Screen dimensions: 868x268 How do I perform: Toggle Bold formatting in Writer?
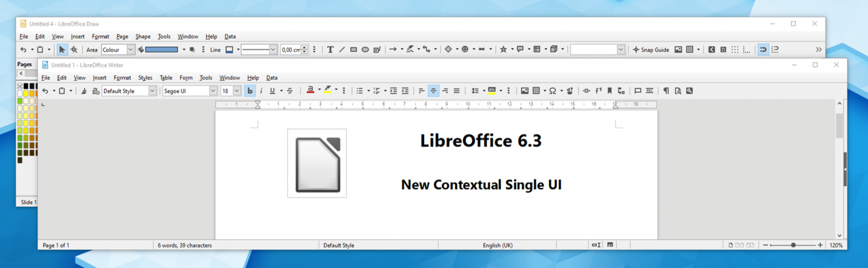pos(250,91)
